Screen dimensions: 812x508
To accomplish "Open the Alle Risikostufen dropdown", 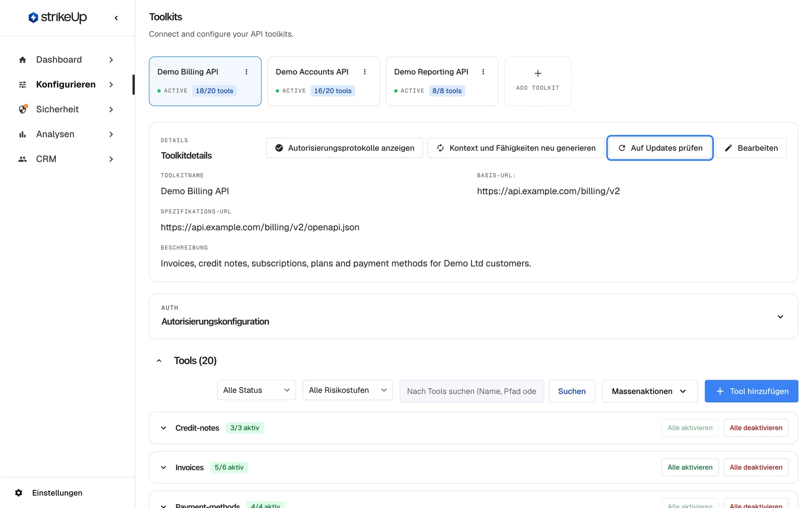I will pos(348,390).
